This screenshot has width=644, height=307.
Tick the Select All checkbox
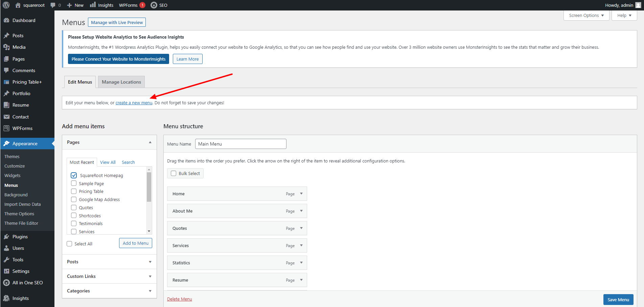pyautogui.click(x=69, y=244)
